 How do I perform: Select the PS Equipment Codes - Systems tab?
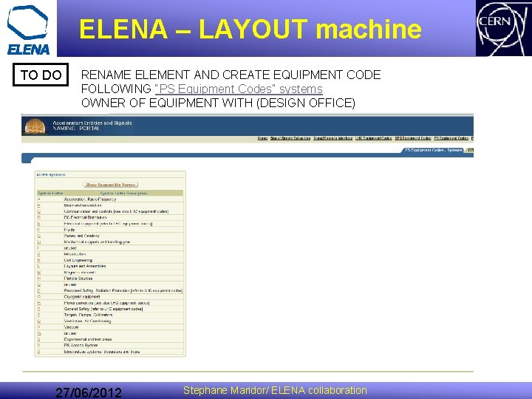(433, 150)
